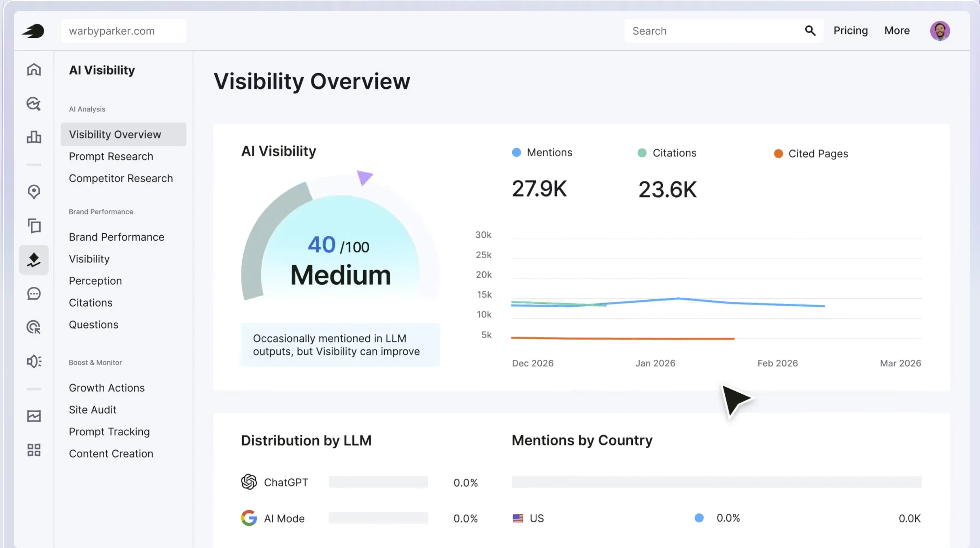Click the "Mentions by Country" heading
Viewport: 980px width, 548px height.
582,440
